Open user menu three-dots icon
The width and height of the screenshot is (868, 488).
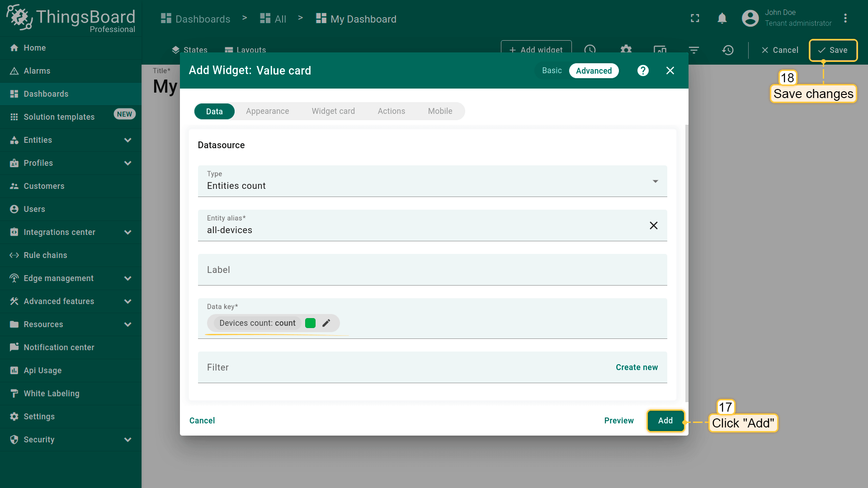point(845,19)
